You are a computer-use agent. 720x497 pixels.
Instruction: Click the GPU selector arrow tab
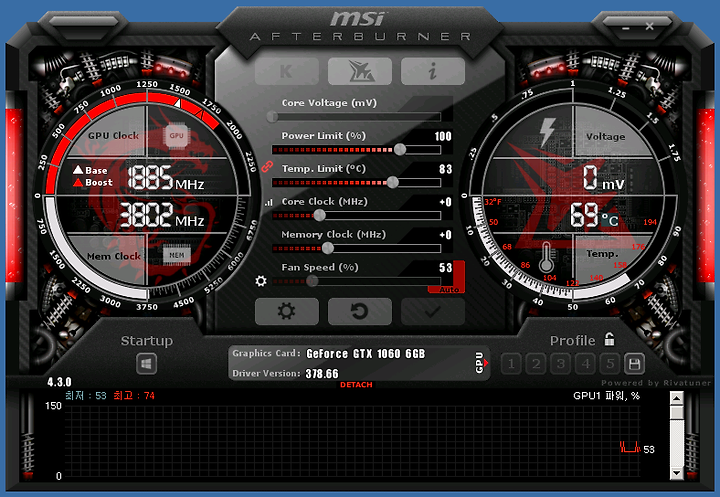481,363
